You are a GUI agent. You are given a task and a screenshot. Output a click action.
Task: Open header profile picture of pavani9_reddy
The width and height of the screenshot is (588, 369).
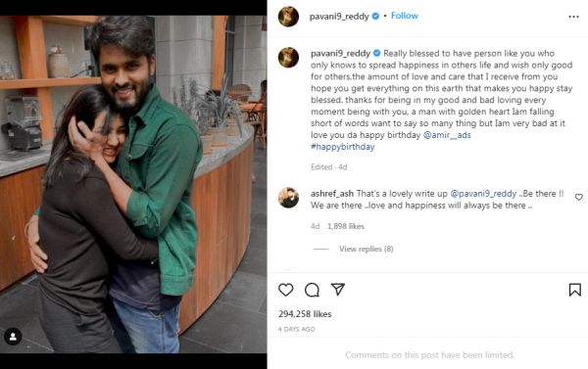point(288,17)
